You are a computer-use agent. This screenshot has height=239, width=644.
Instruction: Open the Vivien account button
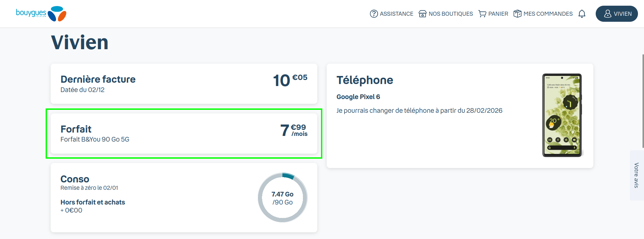pyautogui.click(x=616, y=14)
